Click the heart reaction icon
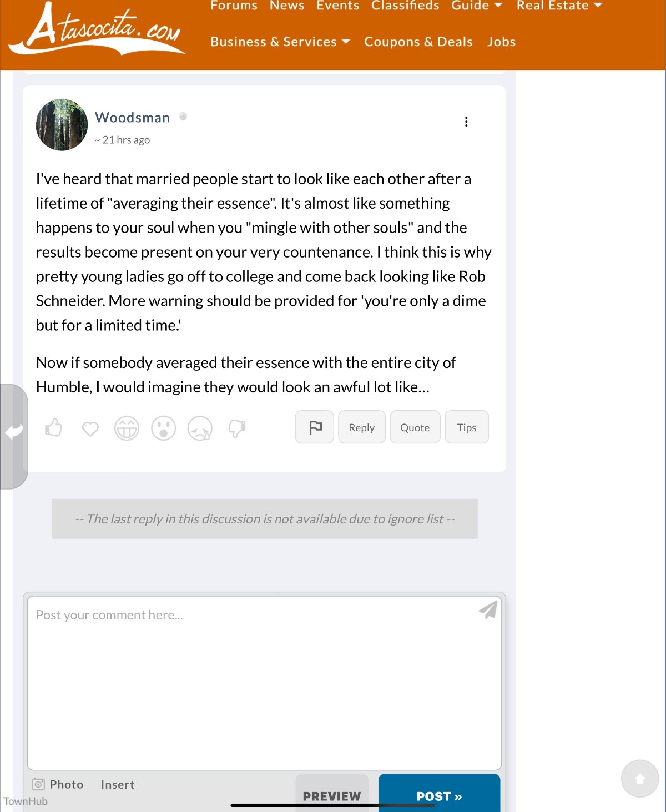The width and height of the screenshot is (666, 812). pos(90,428)
